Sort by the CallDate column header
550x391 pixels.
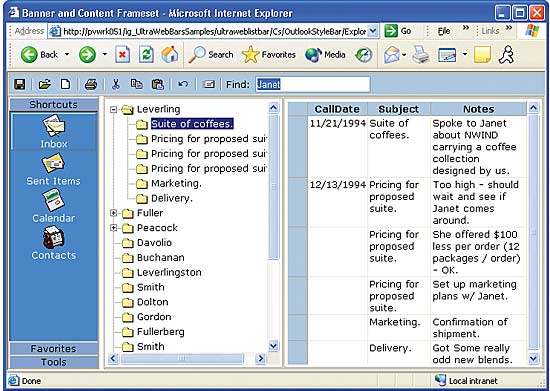pos(337,109)
